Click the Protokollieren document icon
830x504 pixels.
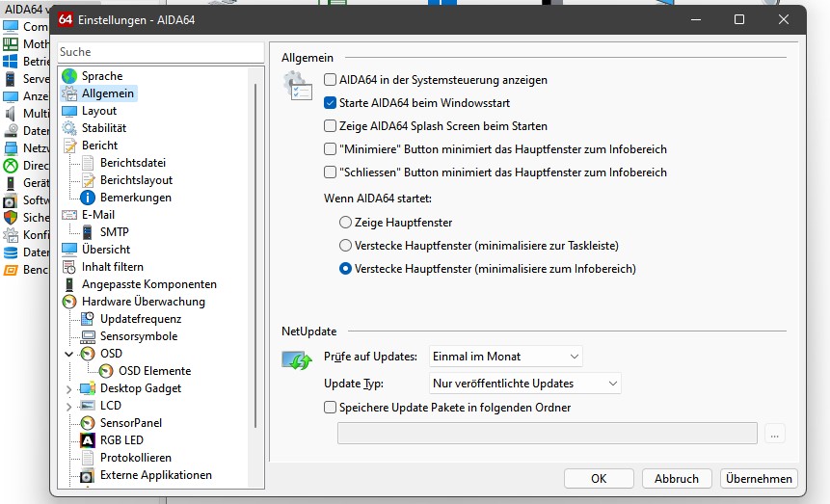(x=88, y=458)
